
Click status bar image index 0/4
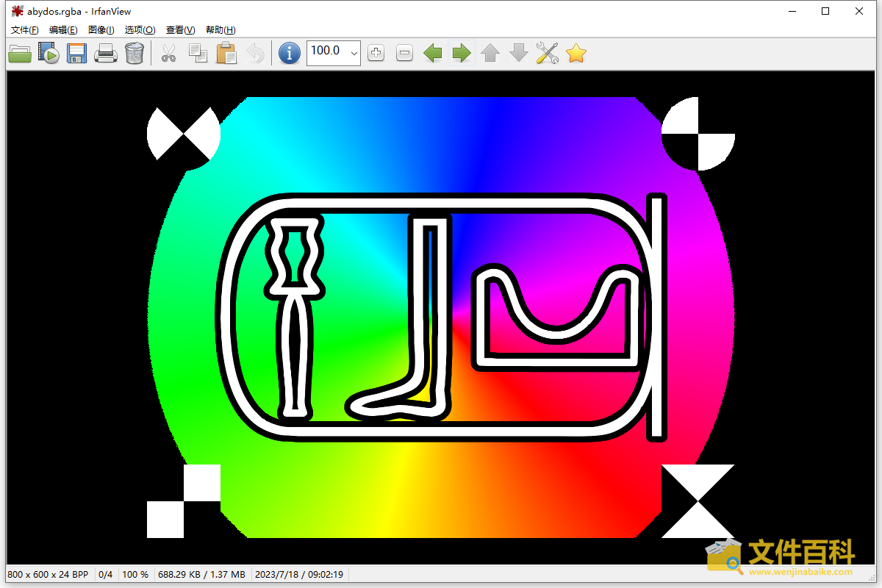pos(106,574)
